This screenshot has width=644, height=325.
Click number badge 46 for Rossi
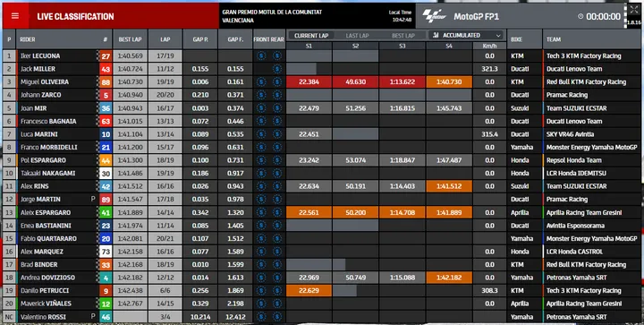pyautogui.click(x=106, y=317)
